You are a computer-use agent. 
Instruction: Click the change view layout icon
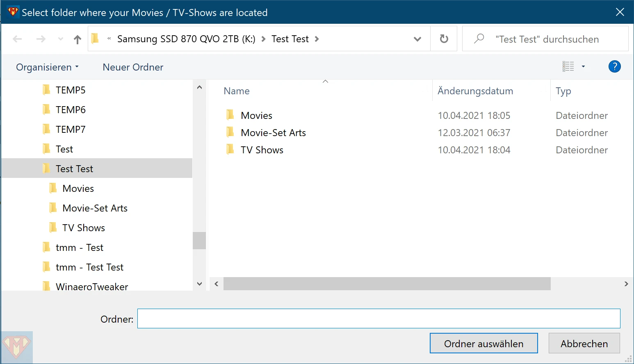[x=568, y=66]
